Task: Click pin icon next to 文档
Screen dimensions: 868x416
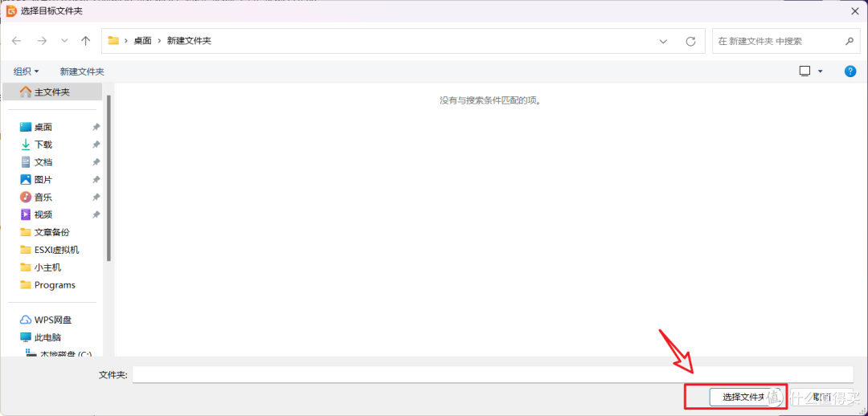Action: [x=96, y=162]
